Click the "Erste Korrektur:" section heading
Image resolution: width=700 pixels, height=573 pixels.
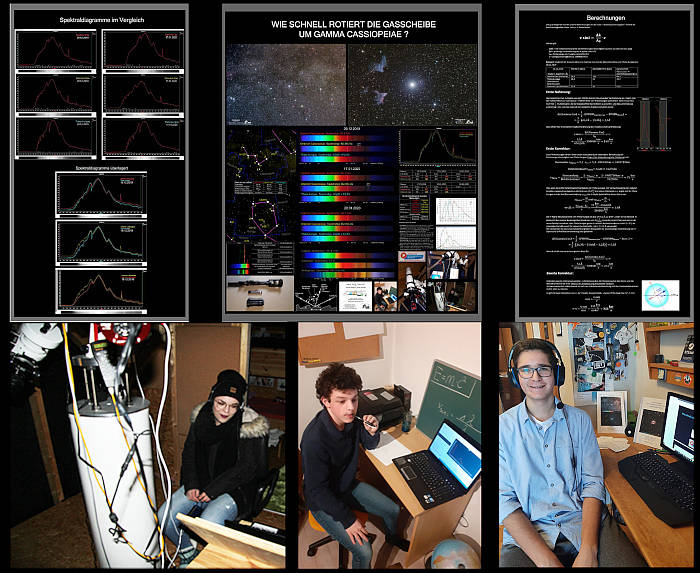point(558,149)
